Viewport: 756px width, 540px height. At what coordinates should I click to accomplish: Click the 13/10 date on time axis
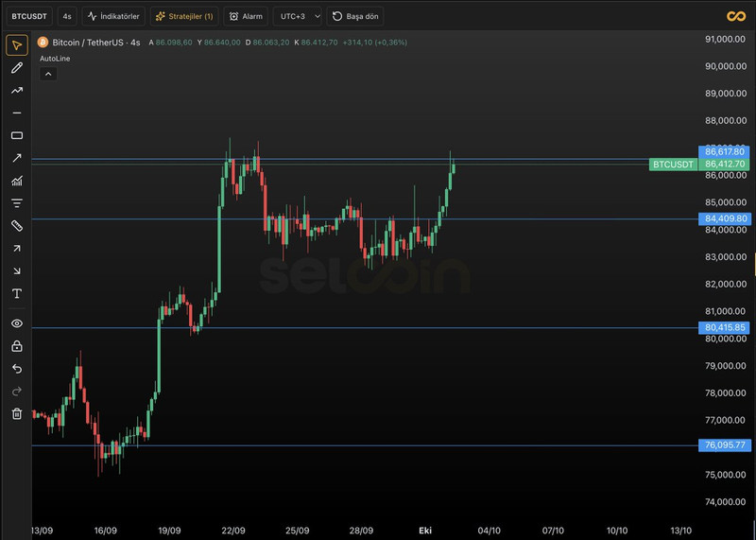tap(680, 531)
